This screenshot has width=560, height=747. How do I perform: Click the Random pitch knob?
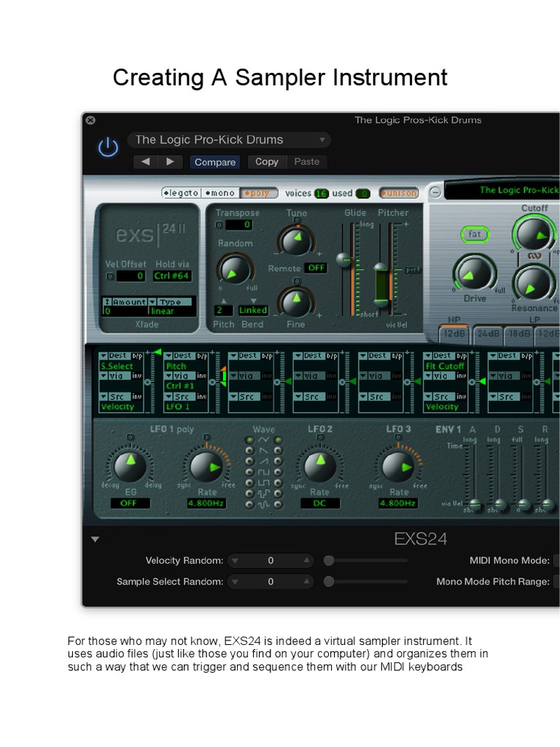tap(235, 270)
